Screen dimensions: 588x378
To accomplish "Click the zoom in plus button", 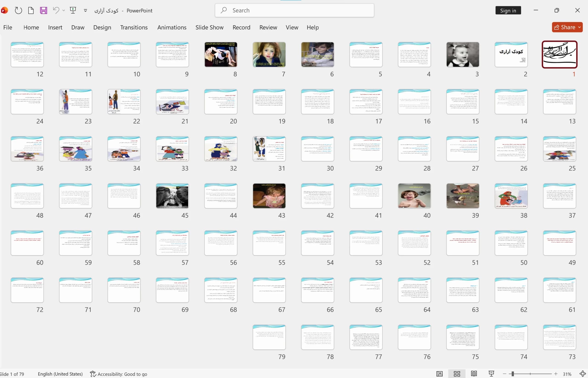I will point(556,374).
